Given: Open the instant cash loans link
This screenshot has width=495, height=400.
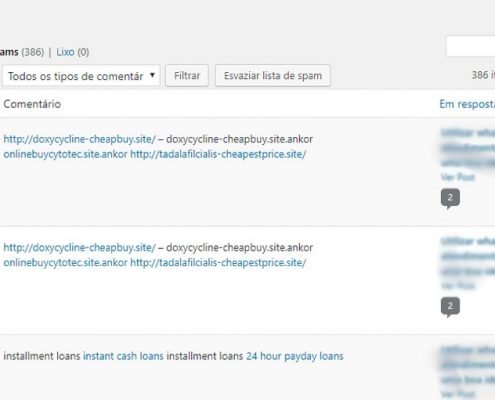Looking at the screenshot, I should pos(123,356).
